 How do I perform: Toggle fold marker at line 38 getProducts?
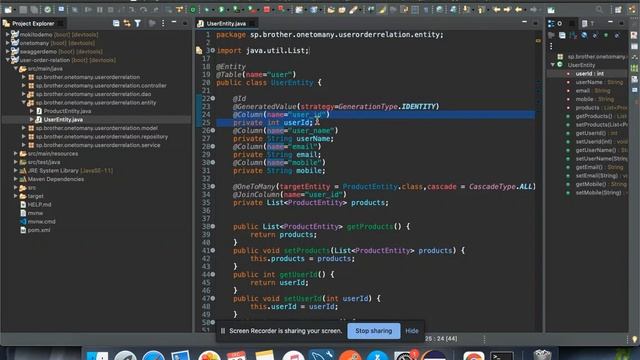[x=213, y=227]
